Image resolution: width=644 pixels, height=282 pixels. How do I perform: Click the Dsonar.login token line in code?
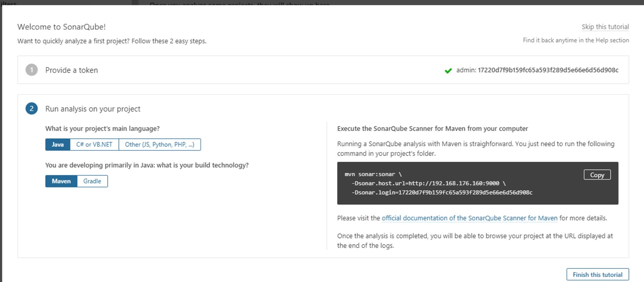coord(442,193)
